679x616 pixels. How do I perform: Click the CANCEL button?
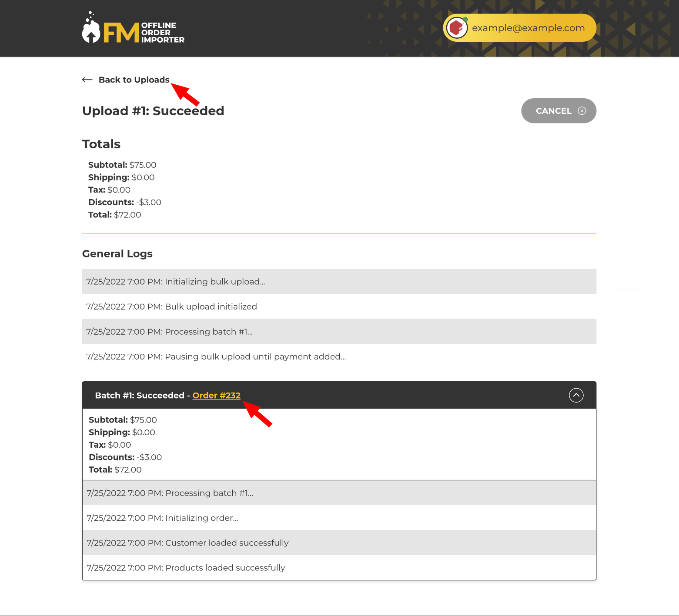(x=559, y=111)
